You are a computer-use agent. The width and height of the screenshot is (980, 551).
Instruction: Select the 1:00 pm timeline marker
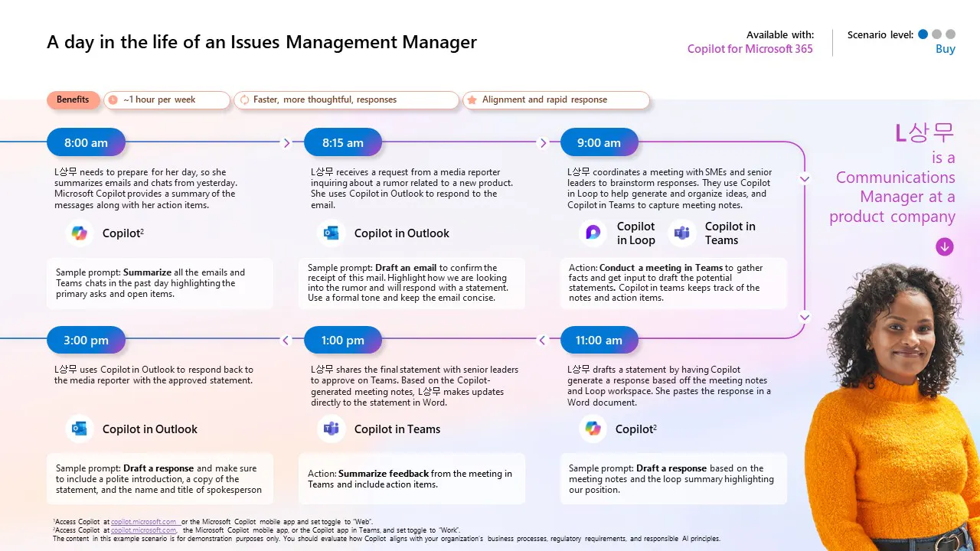(x=343, y=341)
